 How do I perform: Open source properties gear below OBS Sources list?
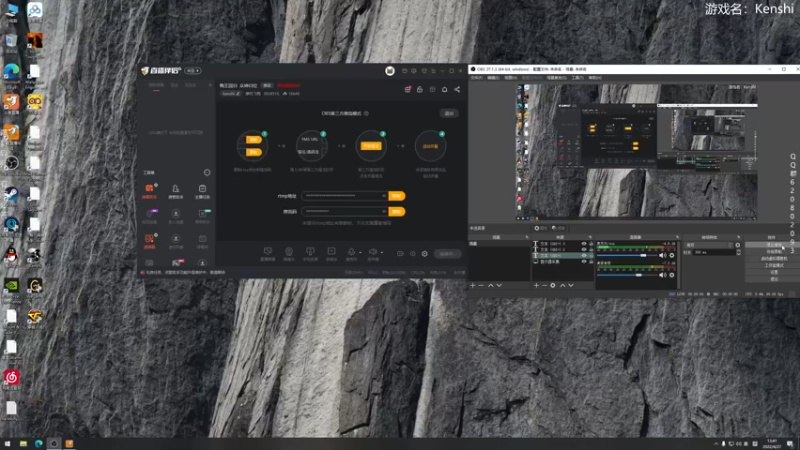[553, 286]
